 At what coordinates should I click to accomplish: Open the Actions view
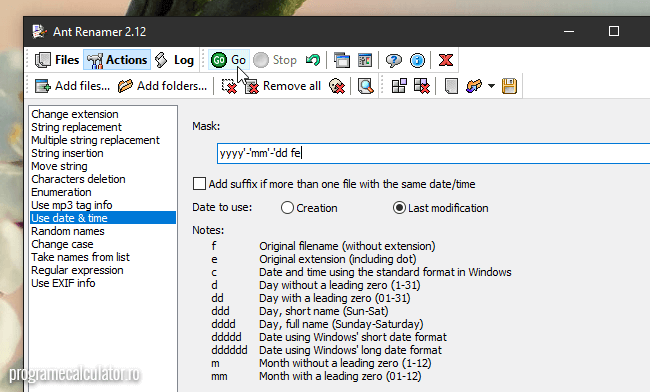coord(117,60)
